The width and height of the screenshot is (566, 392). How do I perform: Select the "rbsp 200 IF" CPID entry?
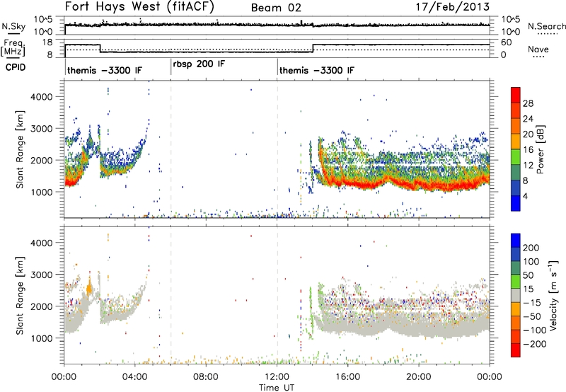(199, 64)
